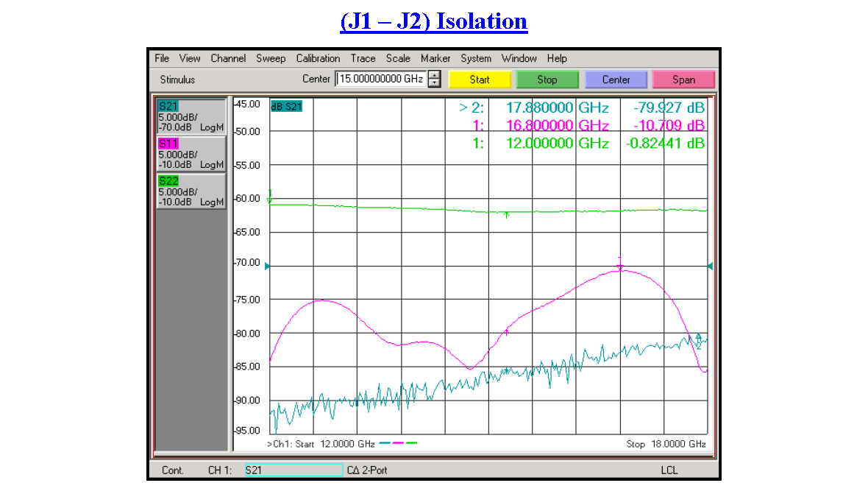Open the Calibration menu

318,58
